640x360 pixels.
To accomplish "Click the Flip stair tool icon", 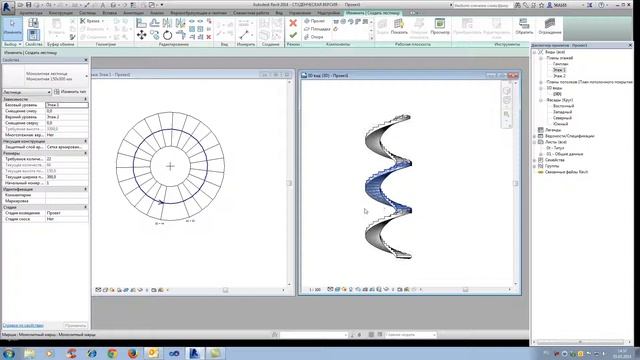I will (x=524, y=27).
